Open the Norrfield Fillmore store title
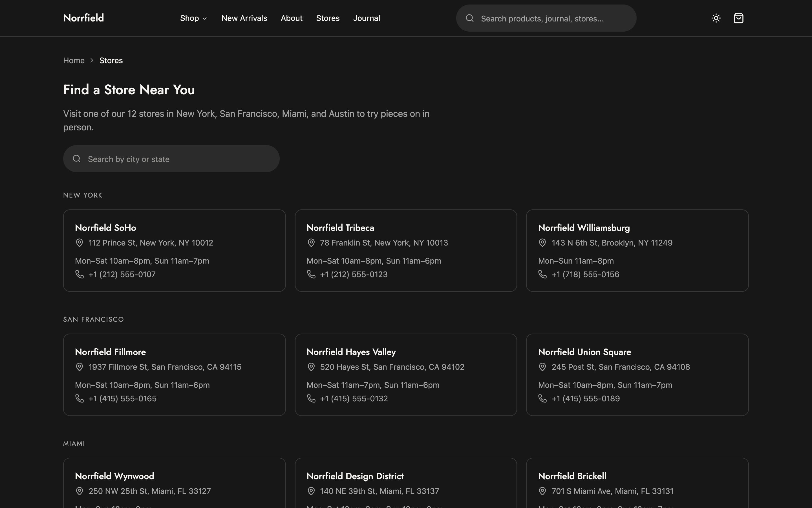Viewport: 812px width, 508px height. (x=111, y=352)
